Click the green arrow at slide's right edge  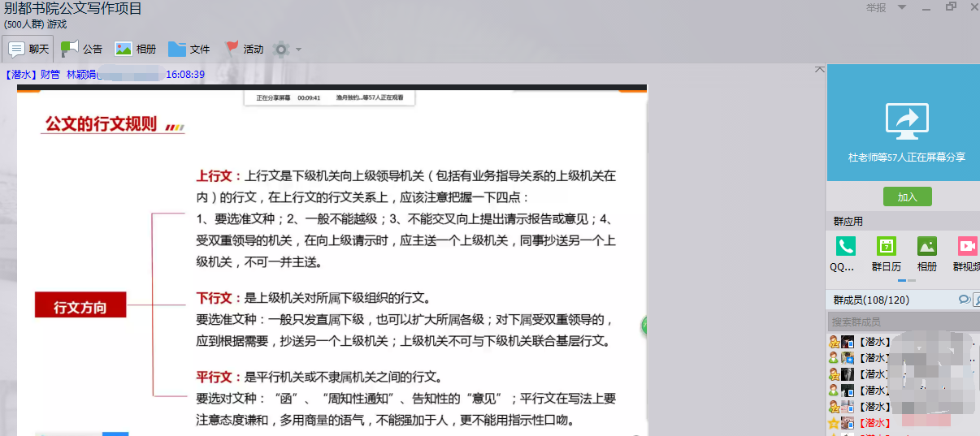pyautogui.click(x=644, y=326)
